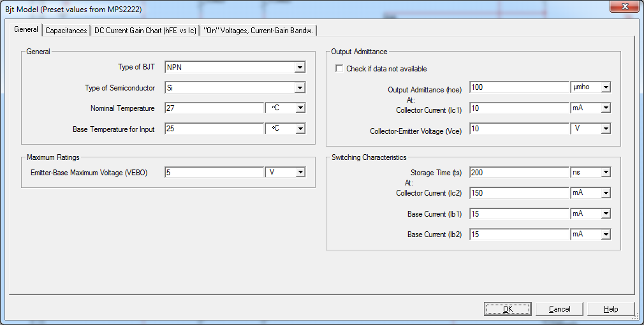
Task: Open the "On" Voltages, Current-Gain Bandw. tab
Action: (258, 31)
